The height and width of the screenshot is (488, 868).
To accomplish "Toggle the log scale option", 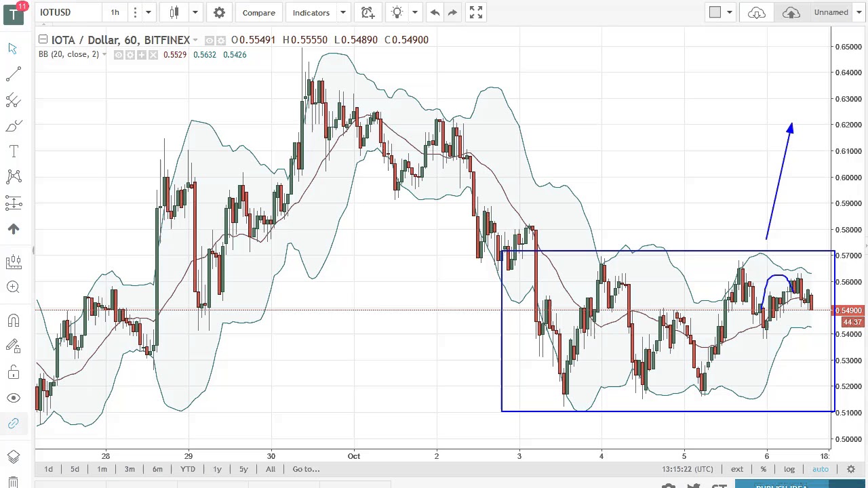I will click(789, 469).
